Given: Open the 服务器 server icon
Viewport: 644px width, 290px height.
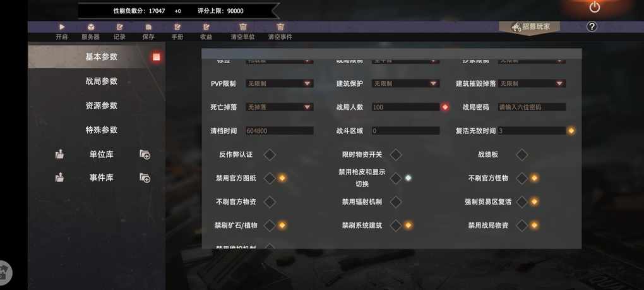Looking at the screenshot, I should coord(91,27).
